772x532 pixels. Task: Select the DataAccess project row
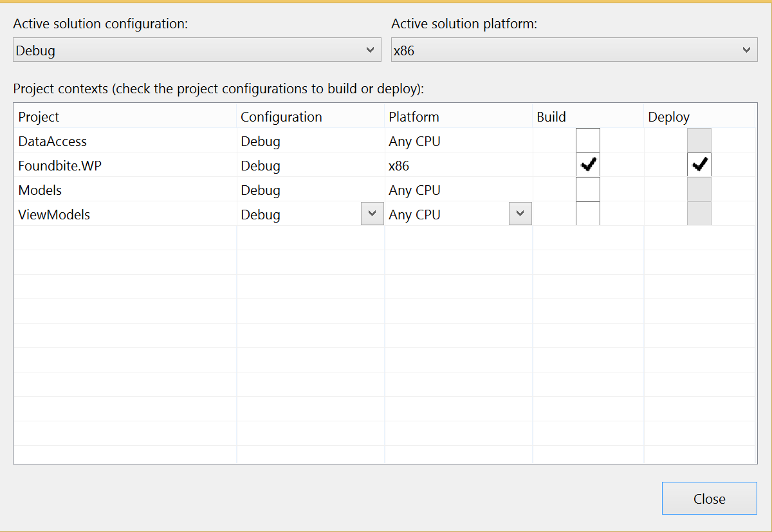[x=53, y=142]
